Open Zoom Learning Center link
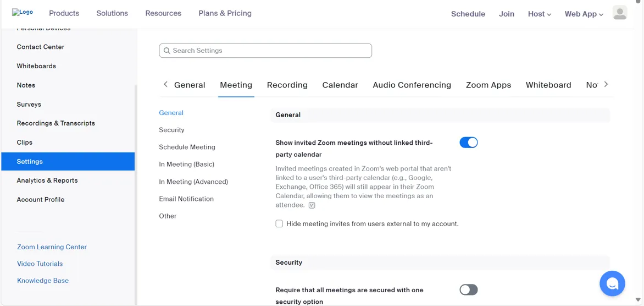644x306 pixels. click(52, 247)
